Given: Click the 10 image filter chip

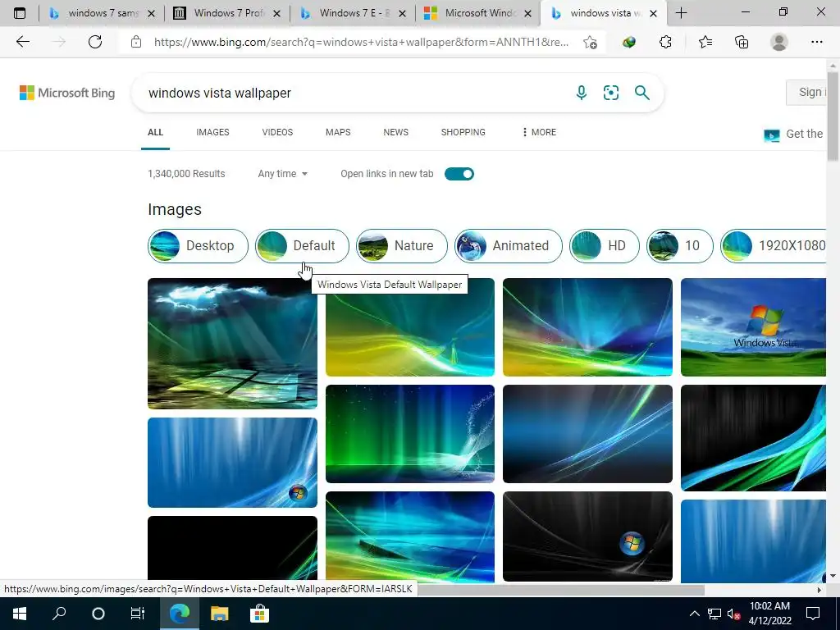Looking at the screenshot, I should pyautogui.click(x=680, y=246).
